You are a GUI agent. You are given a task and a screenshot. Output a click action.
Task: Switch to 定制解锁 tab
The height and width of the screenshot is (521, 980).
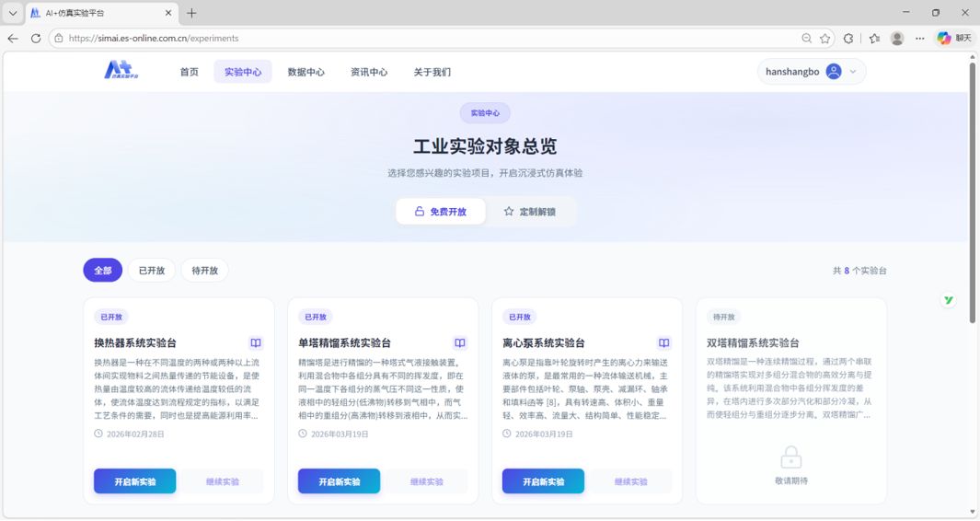click(x=530, y=212)
